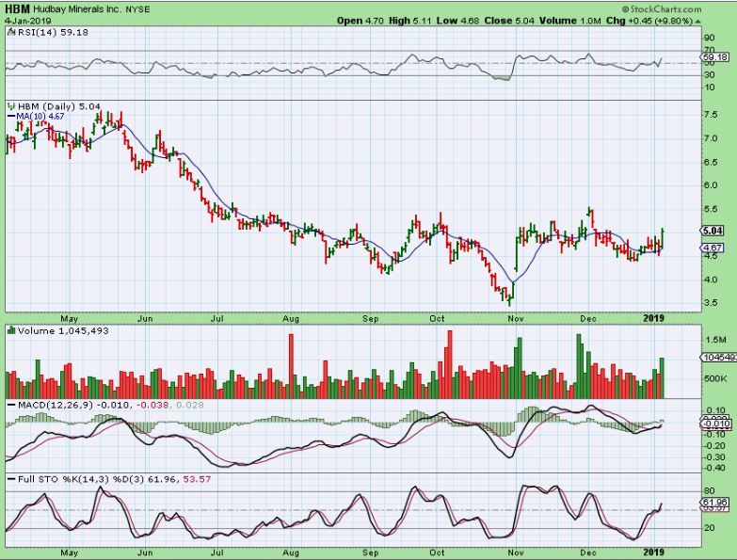Click the 6.0 price axis label
The width and height of the screenshot is (737, 560).
click(711, 185)
